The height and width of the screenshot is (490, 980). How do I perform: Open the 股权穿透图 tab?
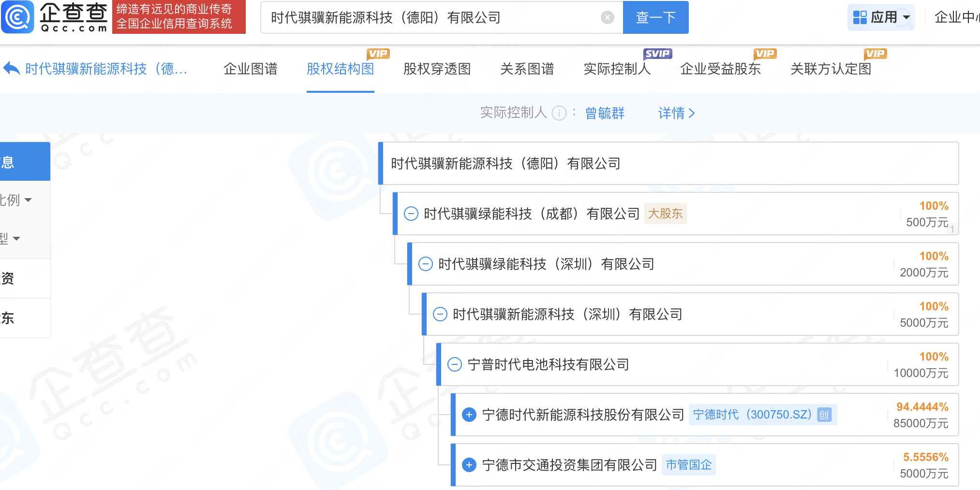[437, 69]
